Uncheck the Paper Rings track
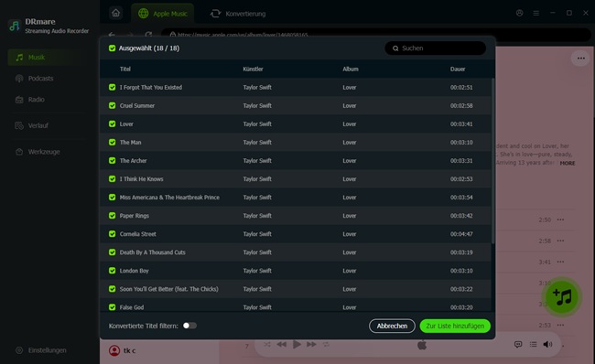 112,215
